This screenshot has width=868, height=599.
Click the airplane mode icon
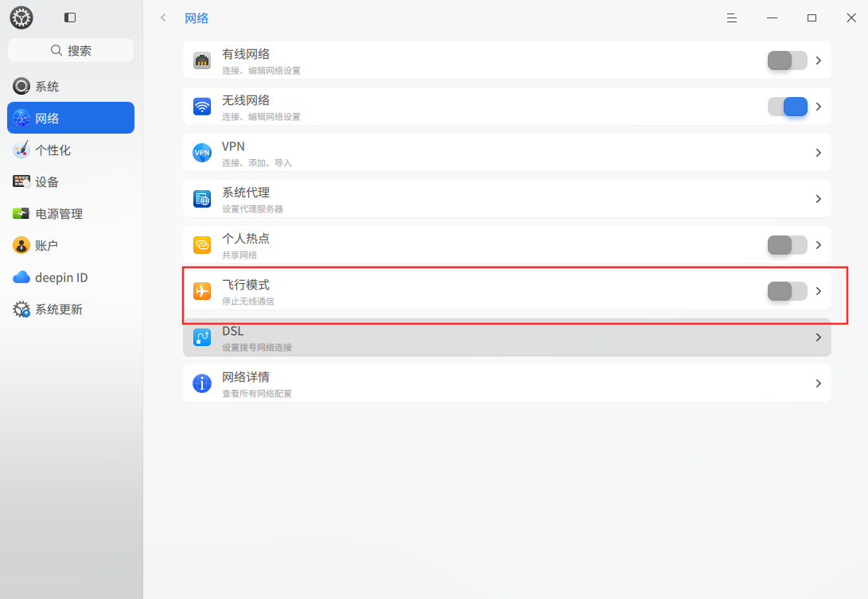[202, 291]
